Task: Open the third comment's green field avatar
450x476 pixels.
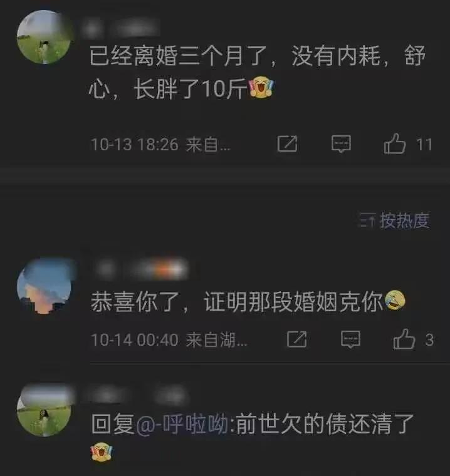Action: [x=44, y=410]
